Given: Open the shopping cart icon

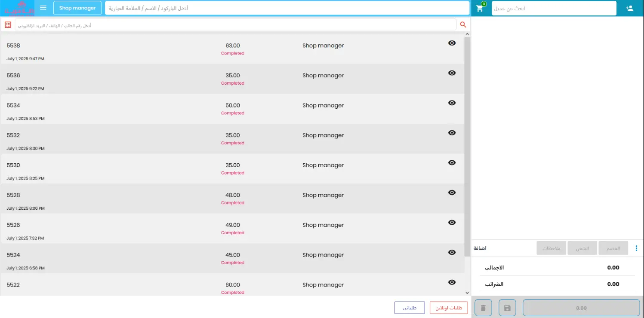Looking at the screenshot, I should tap(480, 8).
